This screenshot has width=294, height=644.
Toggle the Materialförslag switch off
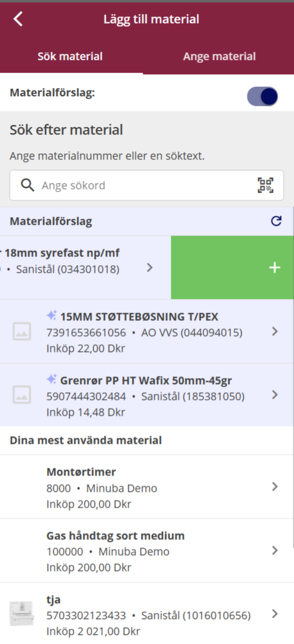262,97
